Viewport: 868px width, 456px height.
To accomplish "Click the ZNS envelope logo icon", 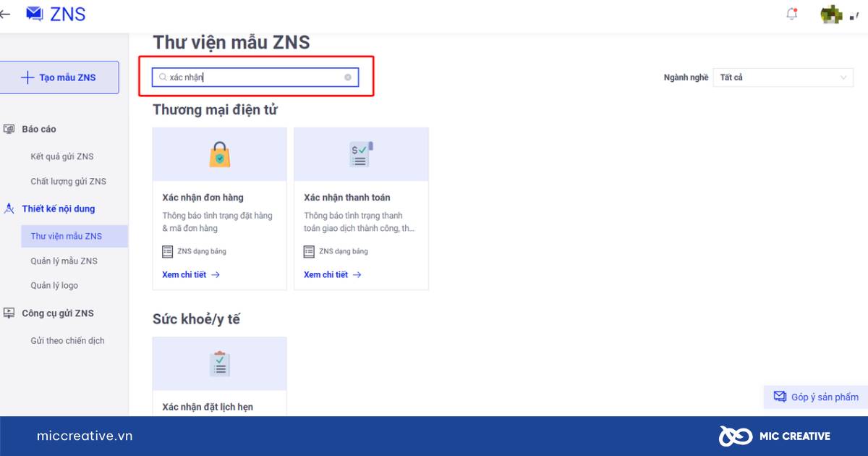I will pyautogui.click(x=34, y=13).
